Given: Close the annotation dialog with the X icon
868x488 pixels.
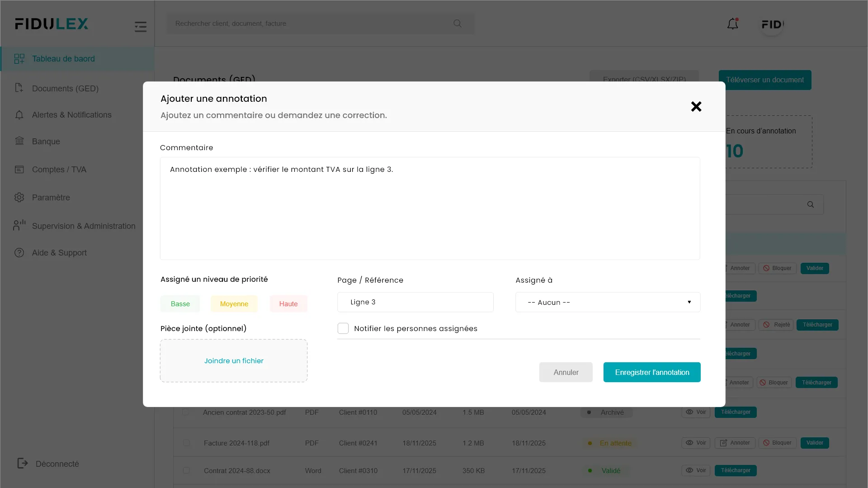Looking at the screenshot, I should tap(696, 107).
